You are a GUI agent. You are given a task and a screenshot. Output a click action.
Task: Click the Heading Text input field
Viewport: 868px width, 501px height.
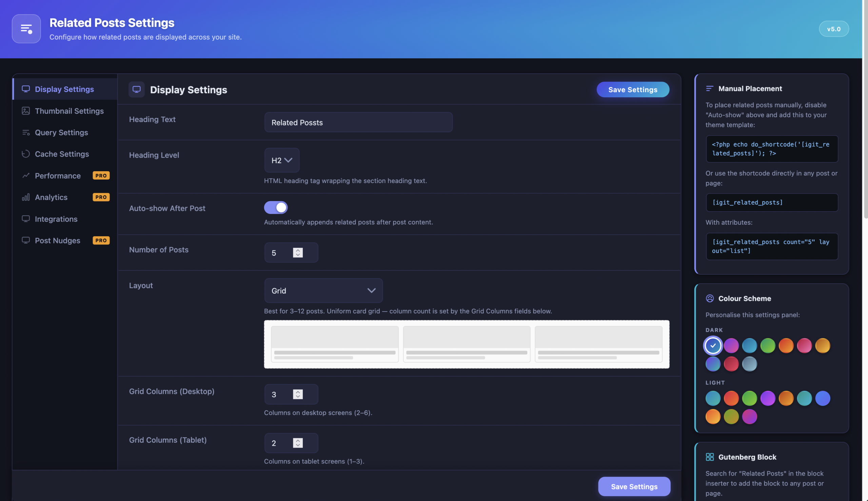coord(358,122)
